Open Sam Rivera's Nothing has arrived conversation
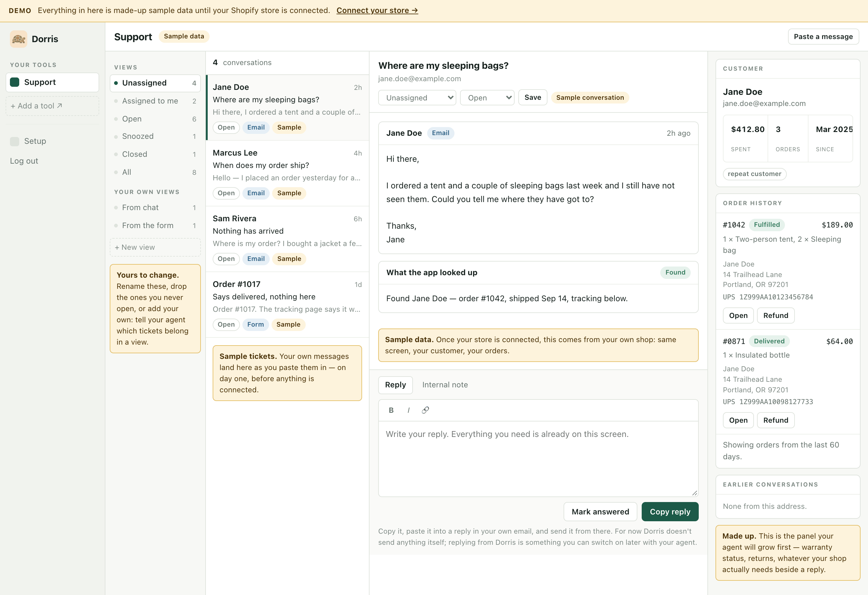 coord(287,239)
